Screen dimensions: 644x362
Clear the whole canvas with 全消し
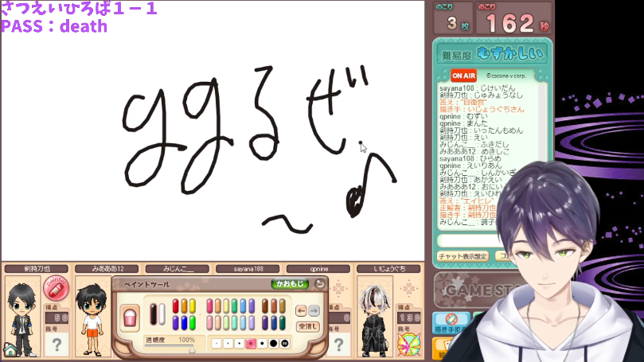coord(307,327)
